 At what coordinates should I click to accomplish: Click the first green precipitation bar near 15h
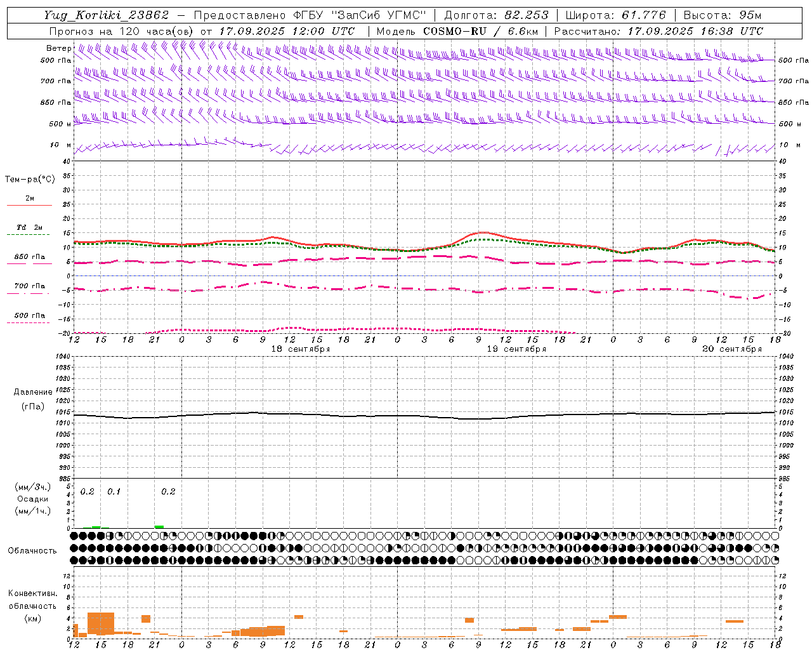coord(96,527)
